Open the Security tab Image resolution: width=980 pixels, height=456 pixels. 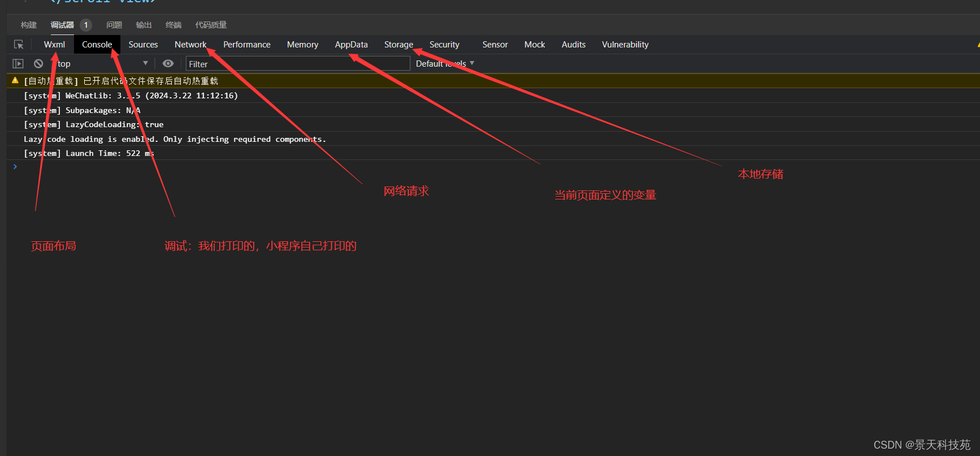(444, 45)
